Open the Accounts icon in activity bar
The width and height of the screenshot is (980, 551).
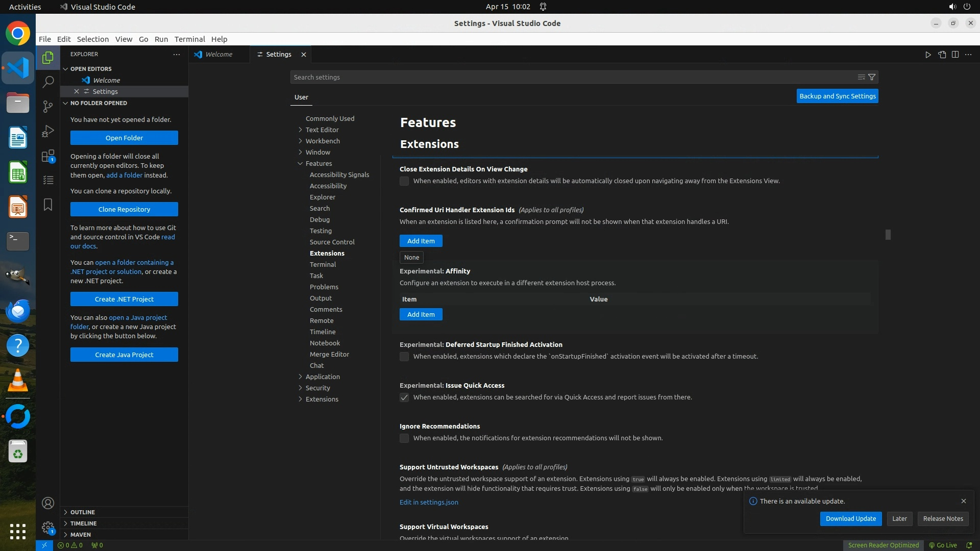pos(48,503)
